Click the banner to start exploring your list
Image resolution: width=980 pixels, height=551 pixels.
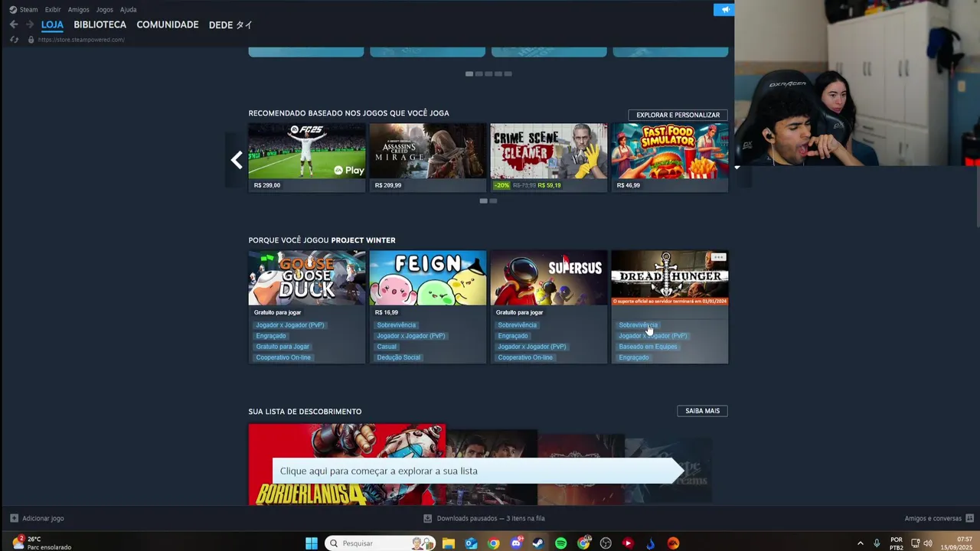[478, 471]
